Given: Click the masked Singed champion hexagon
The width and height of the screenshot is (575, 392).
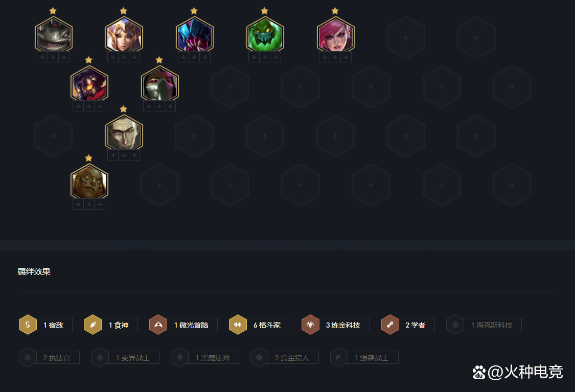Looking at the screenshot, I should click(x=159, y=84).
